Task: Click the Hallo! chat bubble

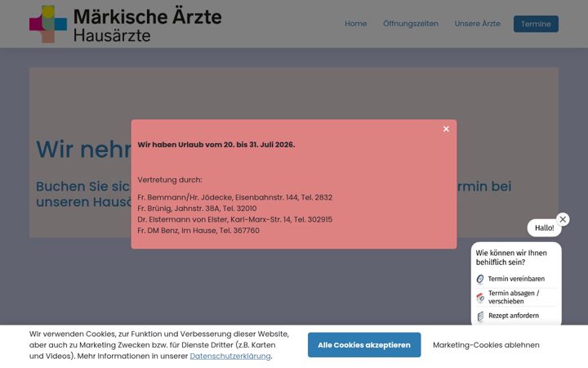Action: [x=544, y=228]
